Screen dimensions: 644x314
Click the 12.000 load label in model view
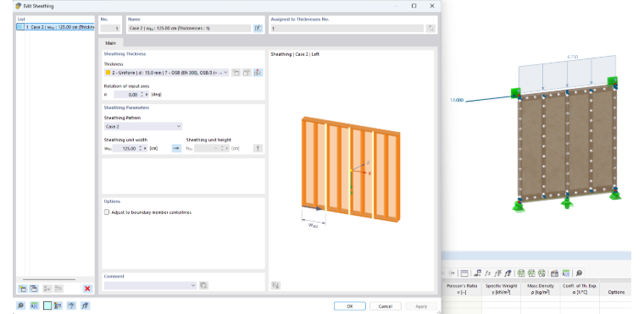[456, 100]
